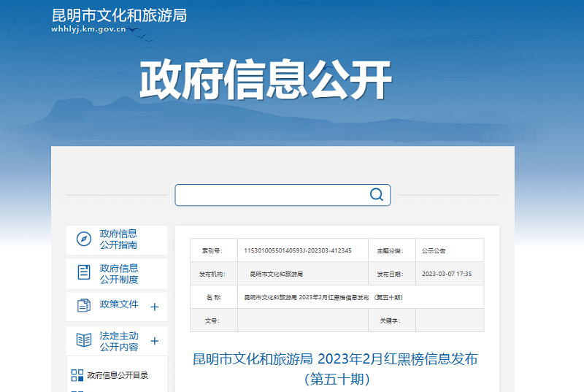584x392 pixels.
Task: Click the open book icon for 法定主动公开内容
Action: [x=85, y=340]
